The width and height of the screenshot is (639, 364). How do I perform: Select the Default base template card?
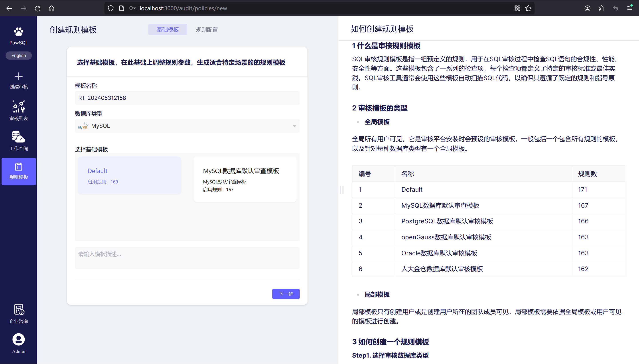coord(129,175)
